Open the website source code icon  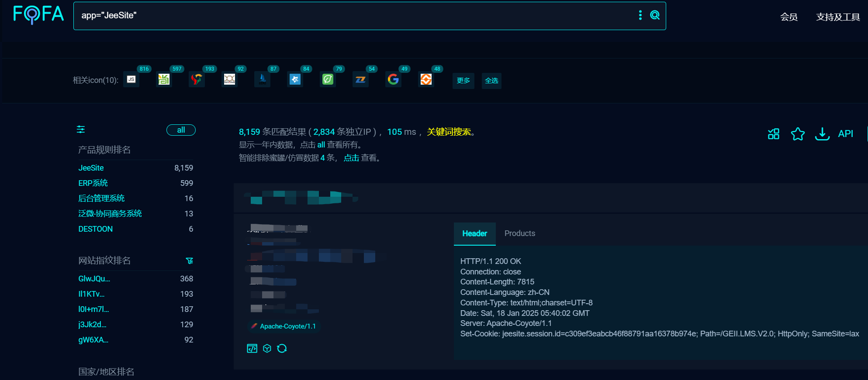point(252,348)
